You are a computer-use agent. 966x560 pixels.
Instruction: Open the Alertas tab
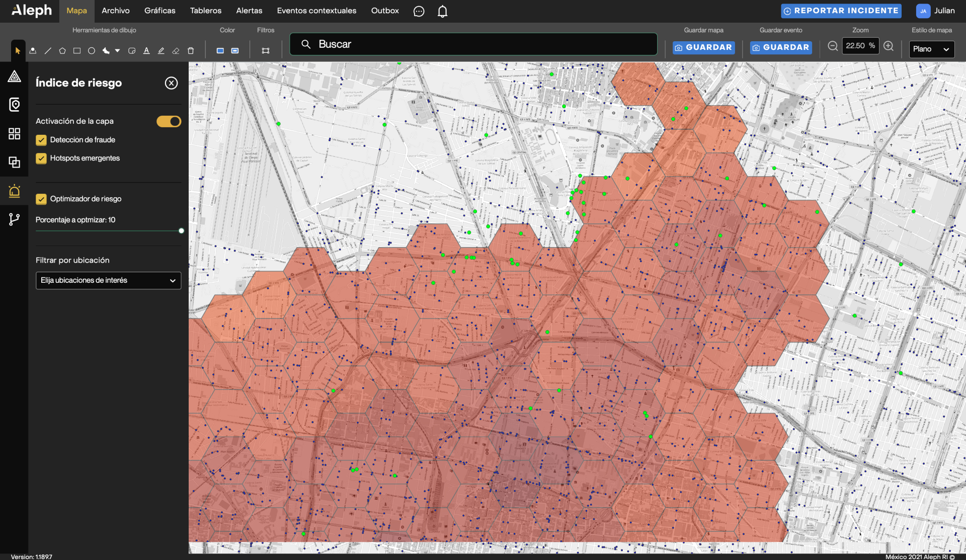click(249, 11)
